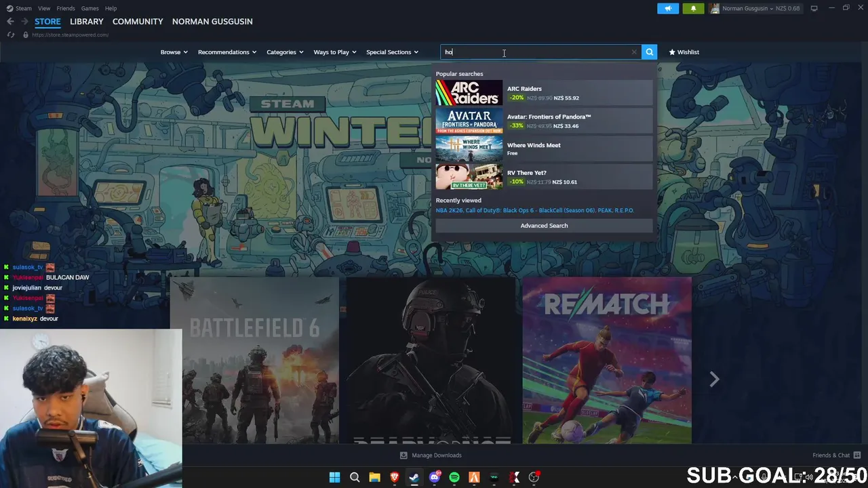Screen dimensions: 868x488
Task: Open Norman Gusgusin account menu
Action: click(x=755, y=8)
